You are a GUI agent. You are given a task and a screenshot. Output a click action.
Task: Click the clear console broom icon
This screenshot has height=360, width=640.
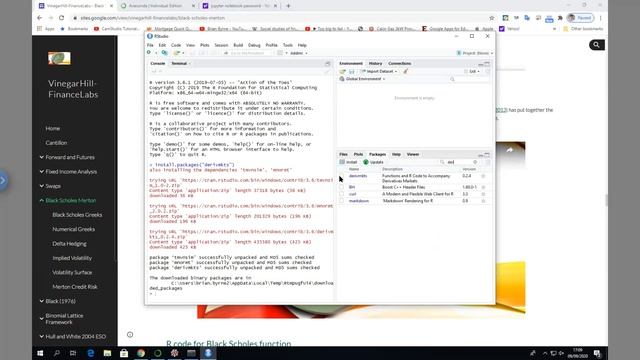pyautogui.click(x=327, y=71)
